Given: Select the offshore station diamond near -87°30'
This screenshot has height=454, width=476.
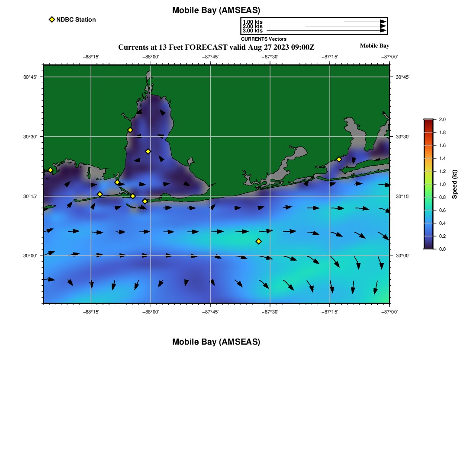Looking at the screenshot, I should [258, 241].
